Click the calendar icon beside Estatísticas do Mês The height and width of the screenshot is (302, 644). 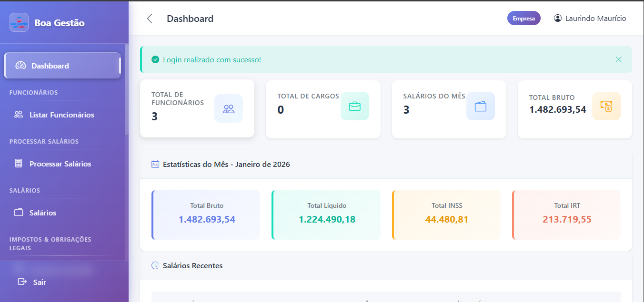[x=155, y=165]
